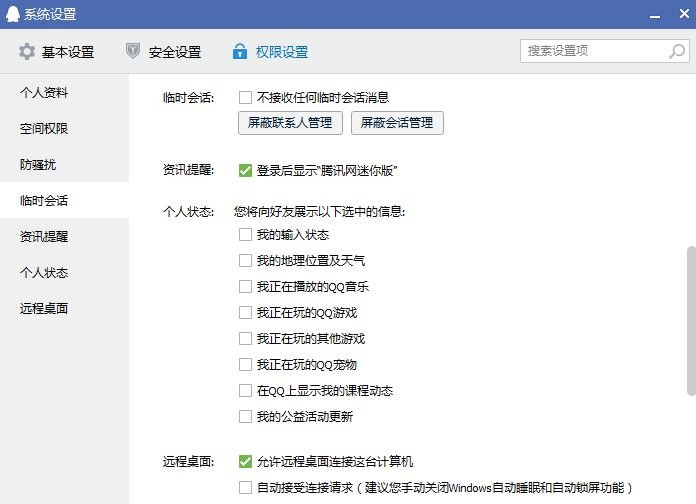Enable 不接收任何临时会话消息 checkbox
The height and width of the screenshot is (504, 696).
(245, 97)
